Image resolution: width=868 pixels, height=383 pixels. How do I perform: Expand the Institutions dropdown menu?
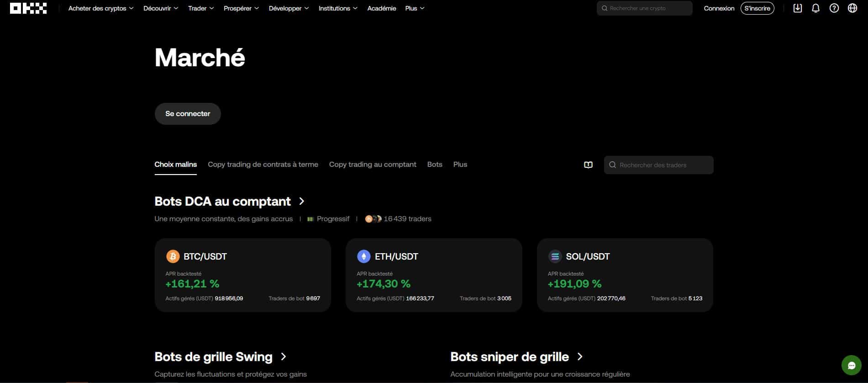(337, 8)
